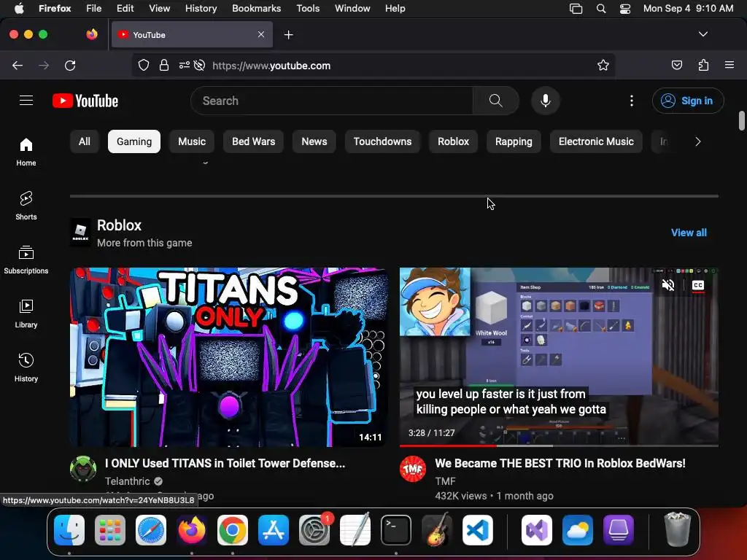Click the Telanthric channel name
The image size is (747, 560).
[x=127, y=481]
